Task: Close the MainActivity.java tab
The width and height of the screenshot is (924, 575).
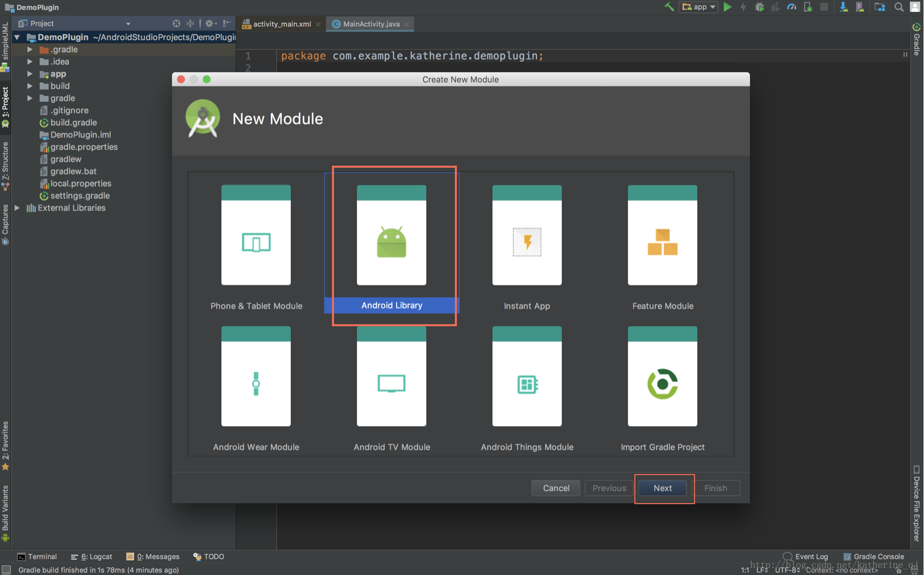Action: (x=407, y=24)
